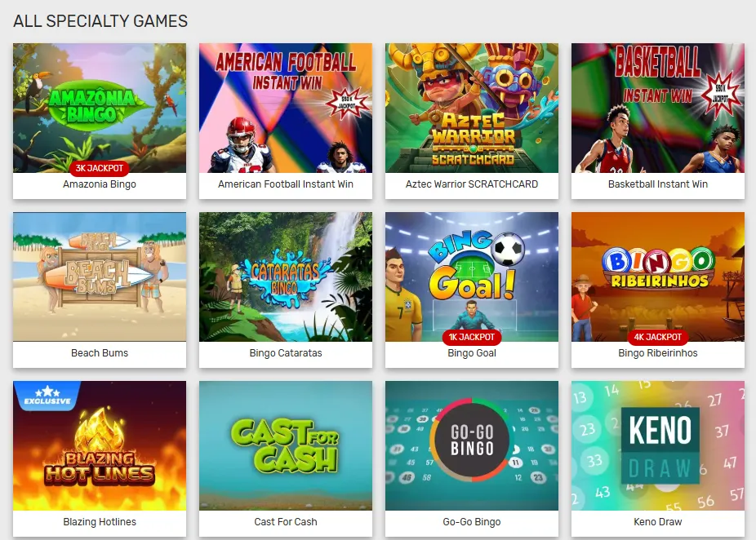Launch Basketball Instant Win game tile
This screenshot has height=540, width=756.
pyautogui.click(x=658, y=108)
